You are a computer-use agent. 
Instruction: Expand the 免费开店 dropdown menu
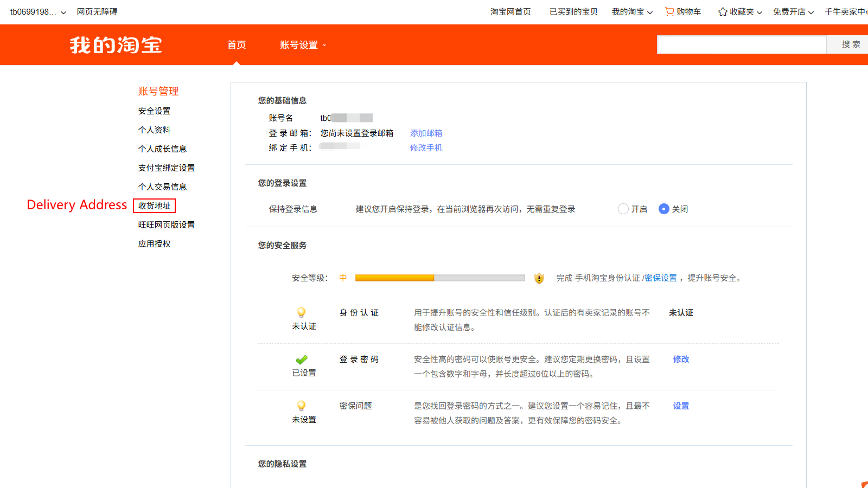(x=793, y=12)
